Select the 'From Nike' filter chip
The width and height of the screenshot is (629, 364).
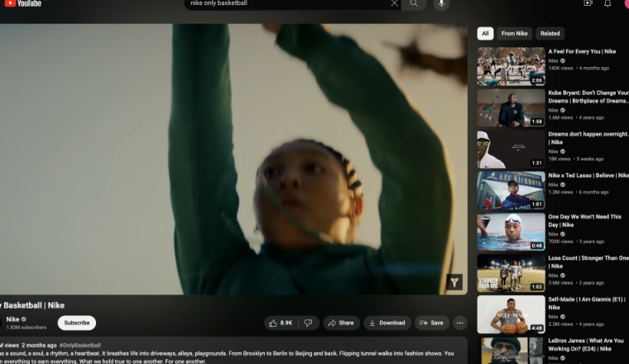coord(514,34)
